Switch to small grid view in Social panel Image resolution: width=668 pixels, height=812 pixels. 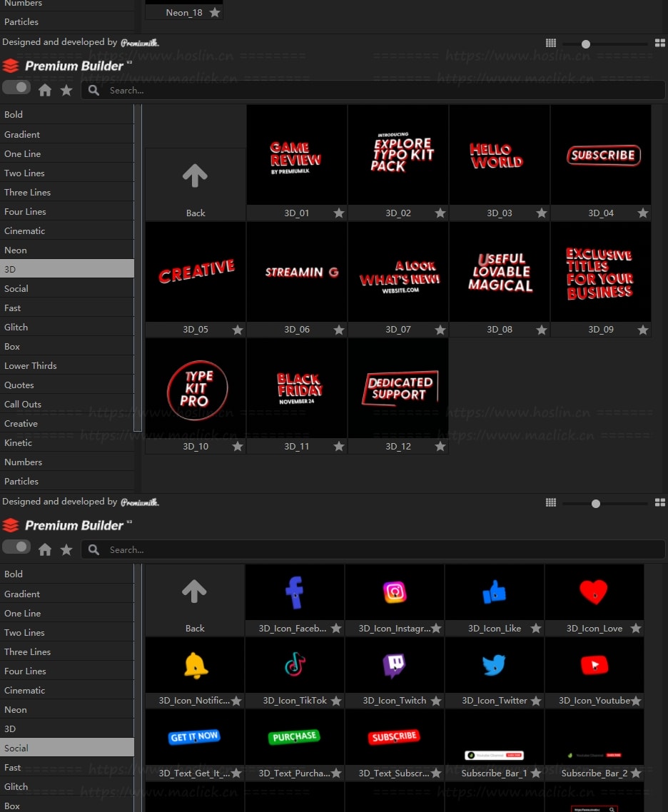[x=551, y=502]
